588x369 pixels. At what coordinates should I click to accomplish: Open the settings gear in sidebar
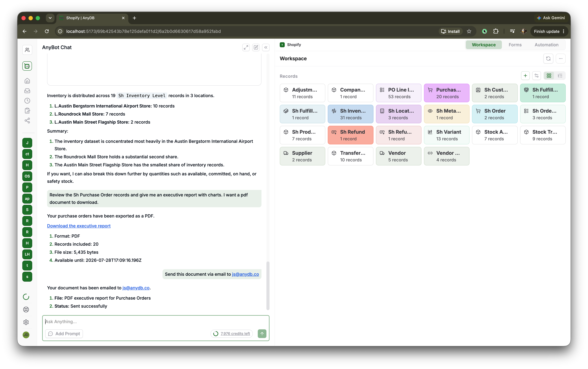point(26,322)
